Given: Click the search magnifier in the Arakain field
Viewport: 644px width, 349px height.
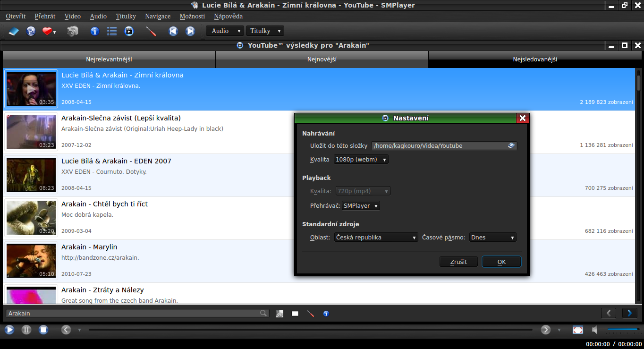Looking at the screenshot, I should coord(263,313).
